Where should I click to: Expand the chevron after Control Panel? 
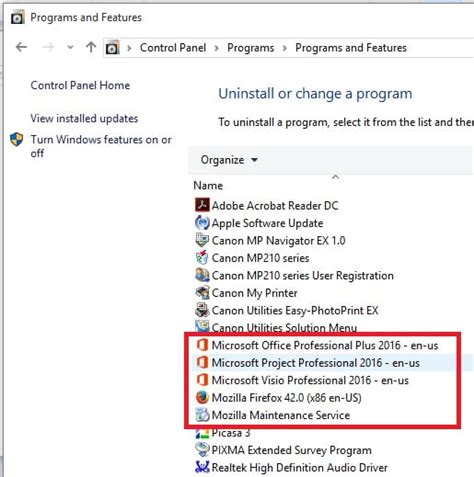(x=217, y=48)
